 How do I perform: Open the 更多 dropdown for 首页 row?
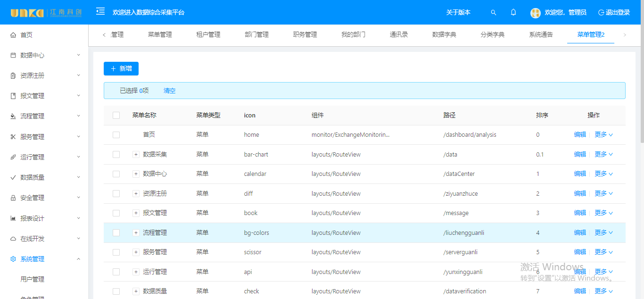[x=603, y=135]
